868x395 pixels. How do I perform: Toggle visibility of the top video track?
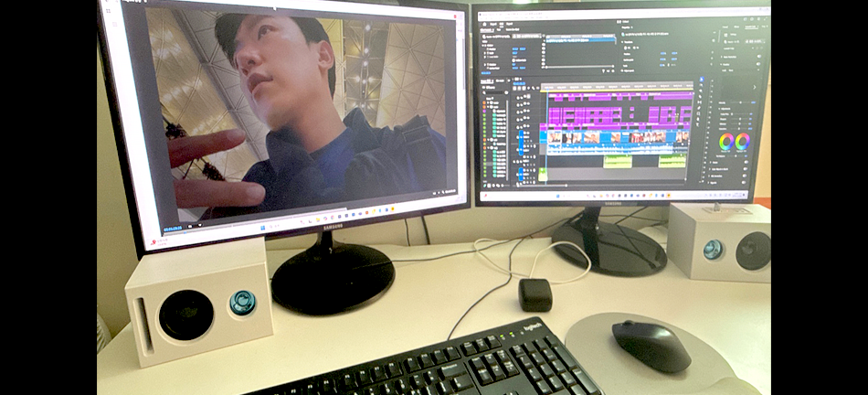526,95
